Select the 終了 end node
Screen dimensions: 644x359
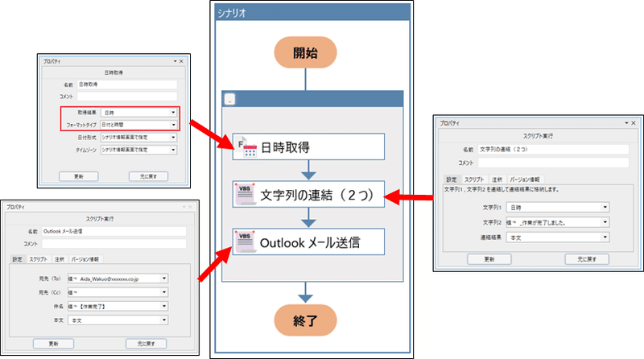(305, 320)
